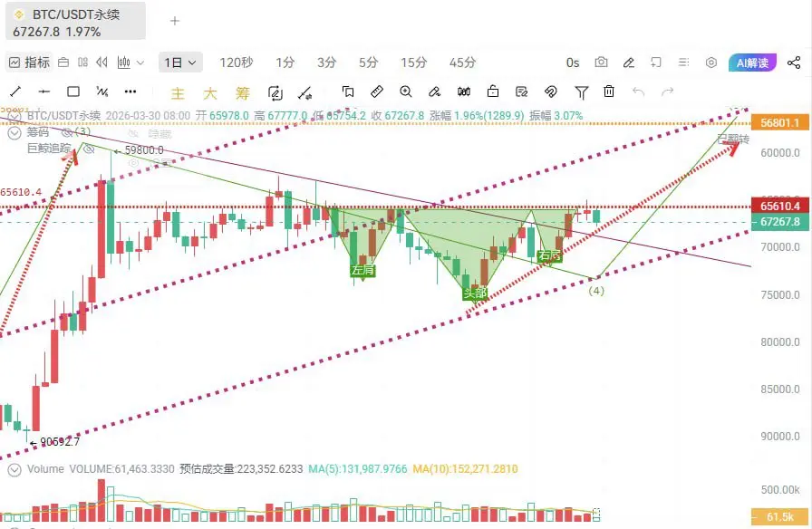
Task: Click the 65610.4 red price label on axis
Action: point(780,206)
